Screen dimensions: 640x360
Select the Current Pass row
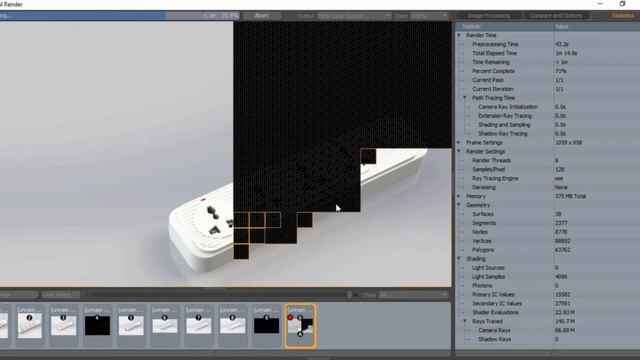pyautogui.click(x=548, y=80)
